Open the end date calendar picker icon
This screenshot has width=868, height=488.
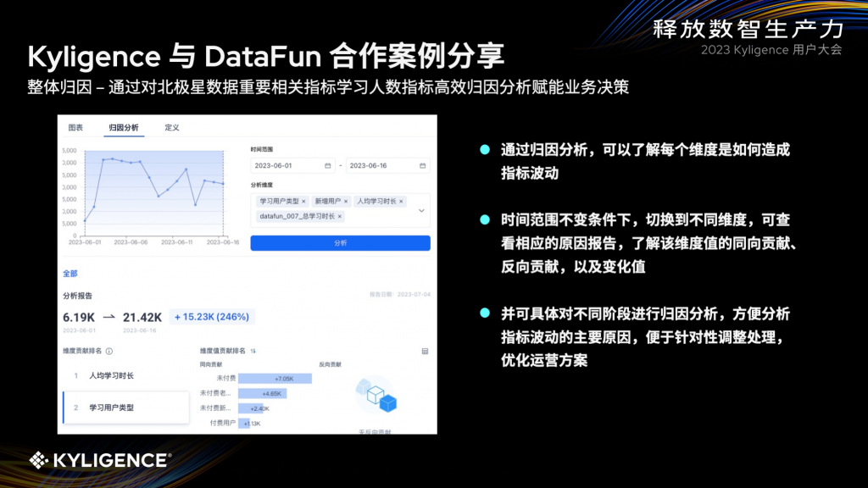point(423,165)
